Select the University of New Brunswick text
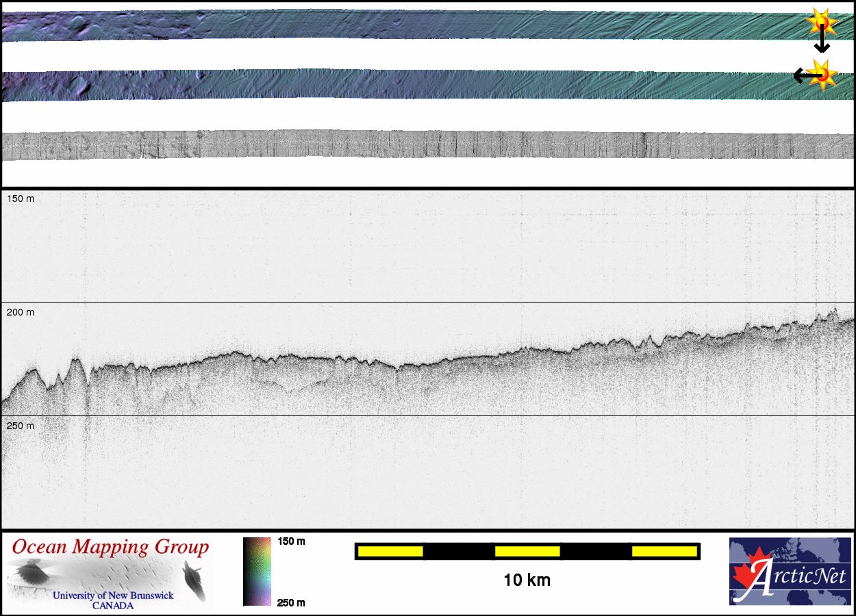 pyautogui.click(x=113, y=595)
